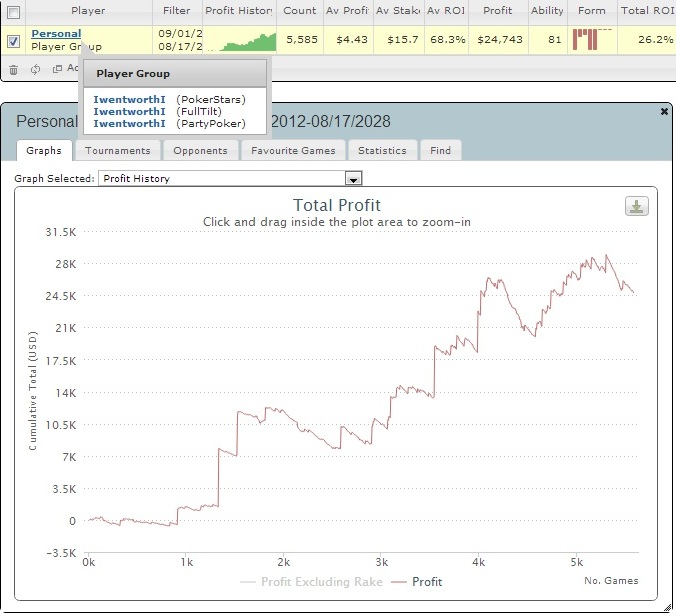The width and height of the screenshot is (676, 616).
Task: Sort by the Av Stake column header
Action: click(398, 11)
